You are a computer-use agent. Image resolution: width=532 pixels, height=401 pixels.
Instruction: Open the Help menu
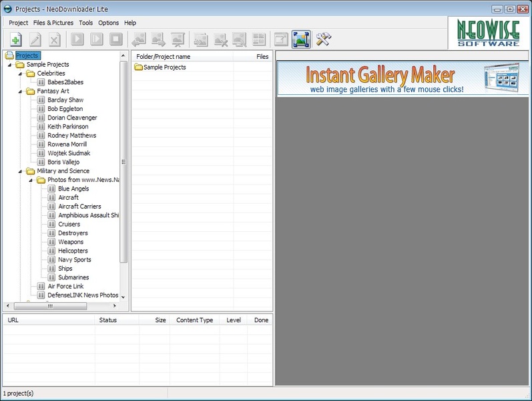pos(130,23)
